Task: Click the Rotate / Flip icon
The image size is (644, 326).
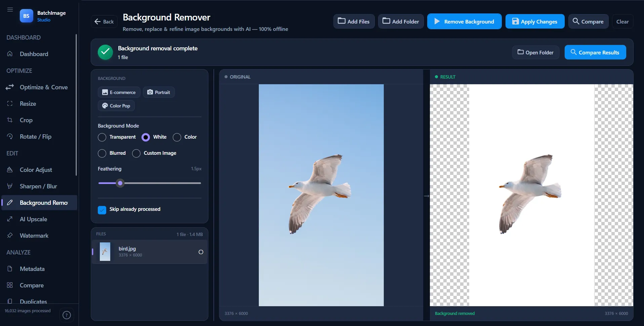Action: (x=10, y=136)
